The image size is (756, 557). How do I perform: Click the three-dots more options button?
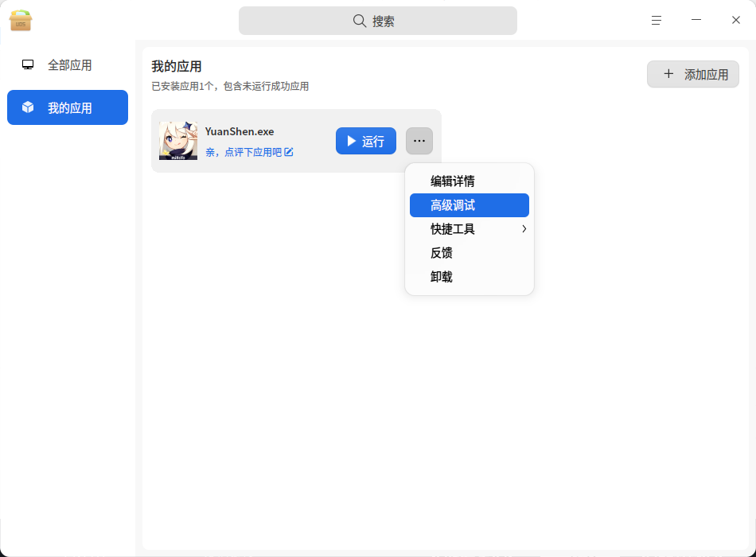point(419,141)
